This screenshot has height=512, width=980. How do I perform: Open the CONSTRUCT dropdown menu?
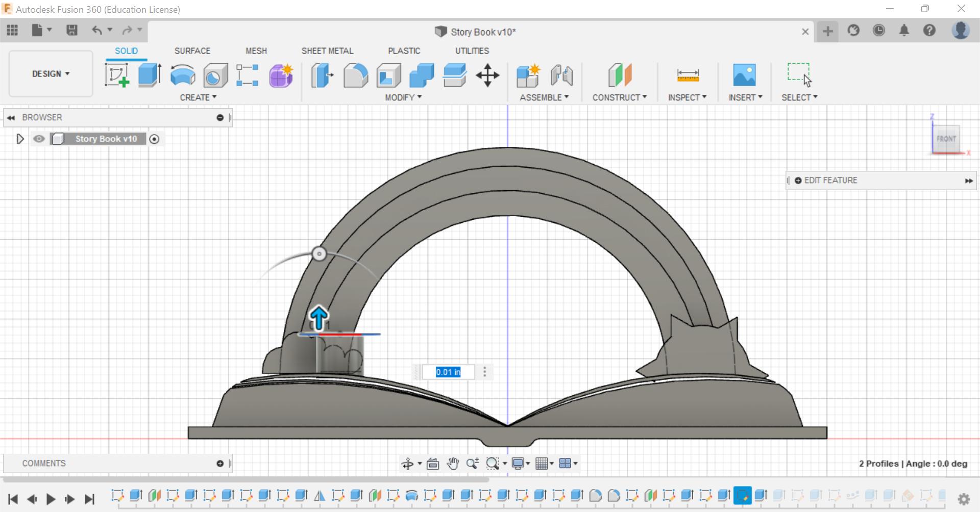click(619, 97)
